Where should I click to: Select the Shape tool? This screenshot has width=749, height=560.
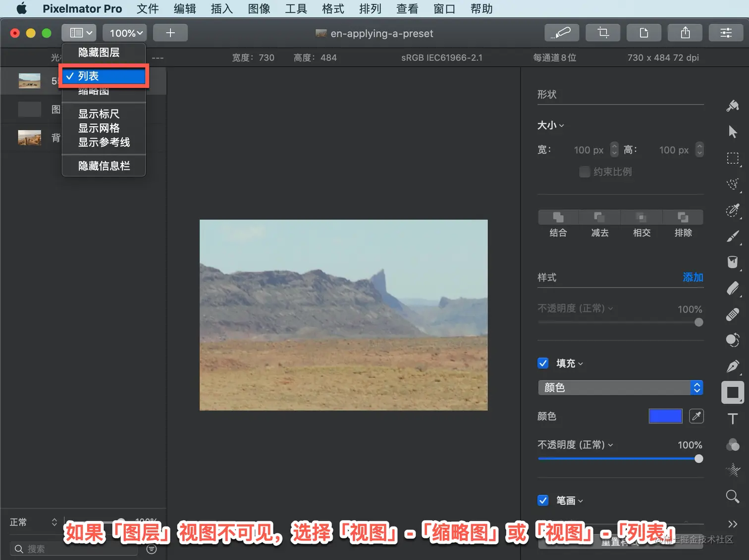coord(733,393)
